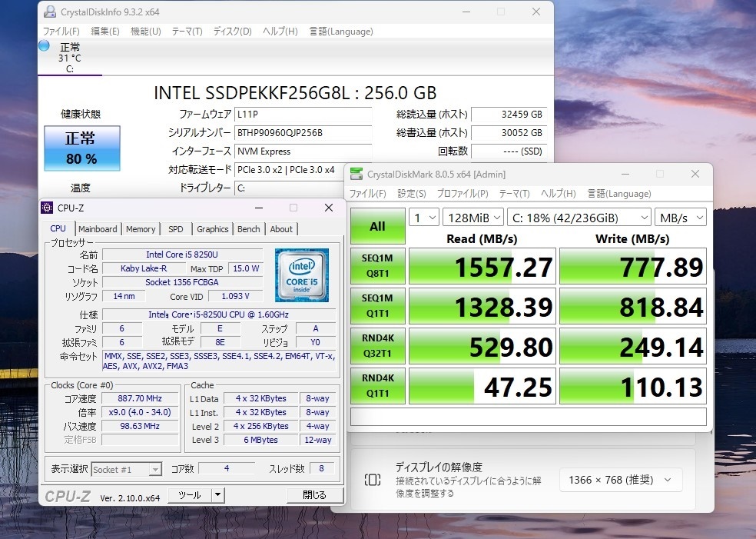Open テーマ(T) menu in CrystalDiskMark
The height and width of the screenshot is (539, 756).
tap(515, 194)
